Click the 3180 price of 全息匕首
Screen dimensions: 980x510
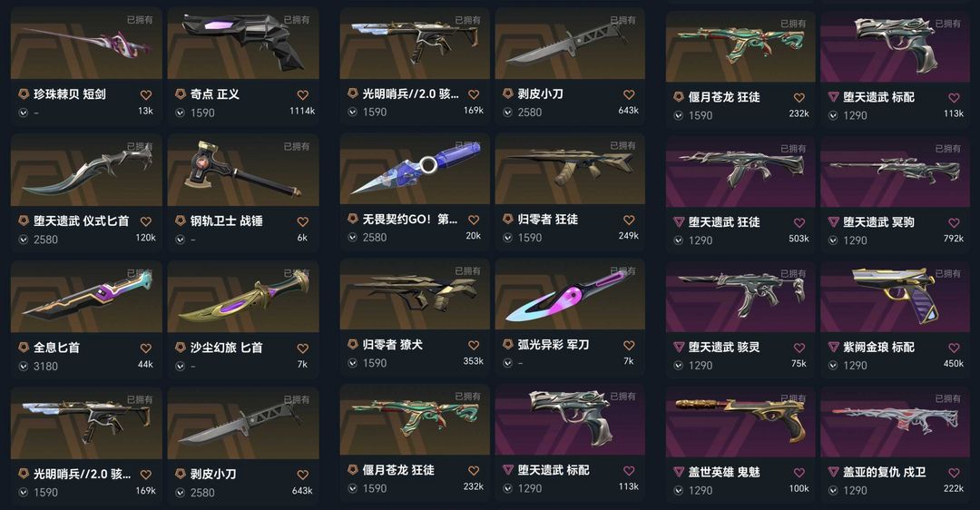coord(45,367)
